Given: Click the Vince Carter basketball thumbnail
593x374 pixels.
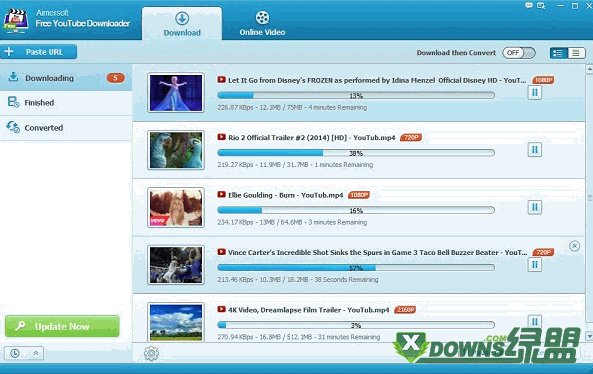Looking at the screenshot, I should pyautogui.click(x=176, y=265).
